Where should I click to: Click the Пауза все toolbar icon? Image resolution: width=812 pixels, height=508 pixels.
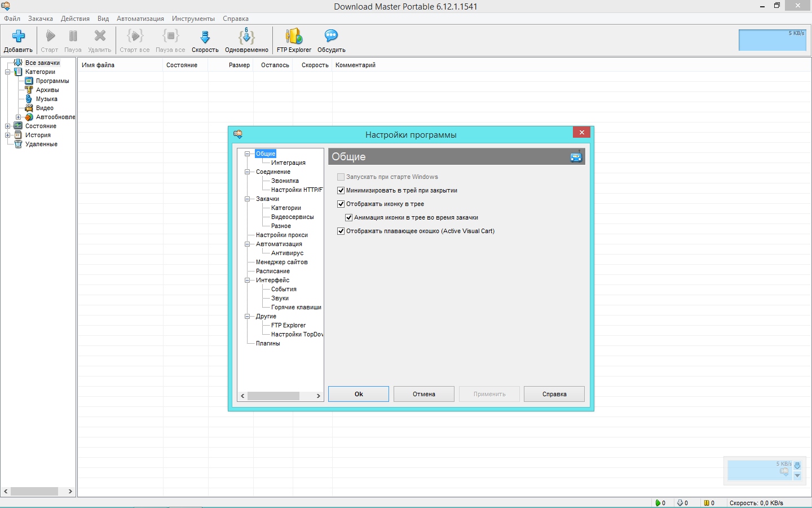coord(170,36)
